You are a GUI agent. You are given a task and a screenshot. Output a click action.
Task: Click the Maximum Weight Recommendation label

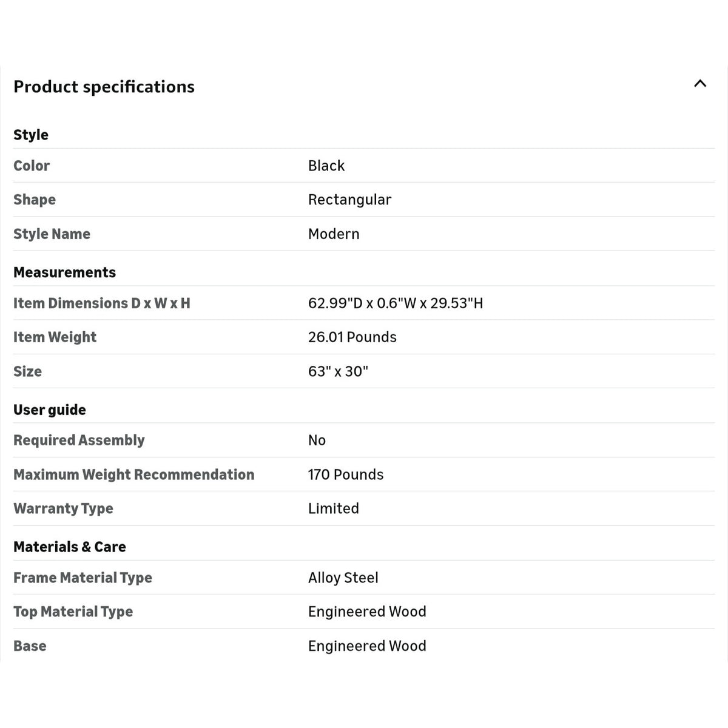click(134, 474)
